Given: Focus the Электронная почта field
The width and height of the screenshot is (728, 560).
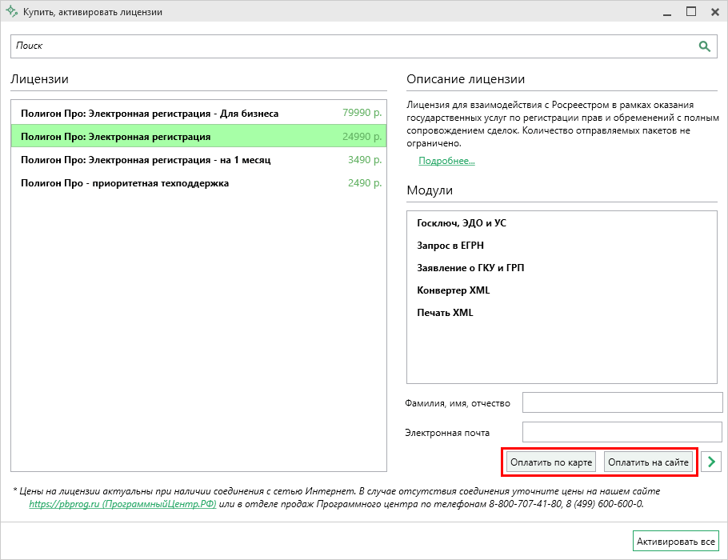Looking at the screenshot, I should 622,432.
